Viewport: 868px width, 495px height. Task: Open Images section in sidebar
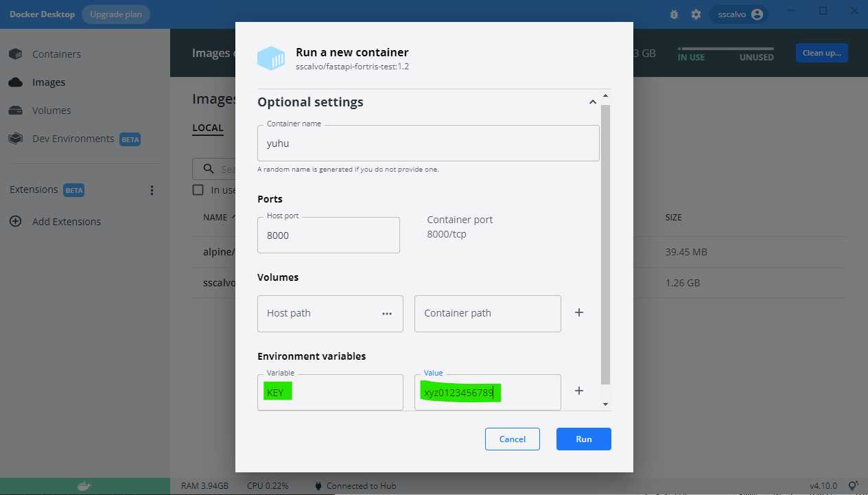click(49, 82)
